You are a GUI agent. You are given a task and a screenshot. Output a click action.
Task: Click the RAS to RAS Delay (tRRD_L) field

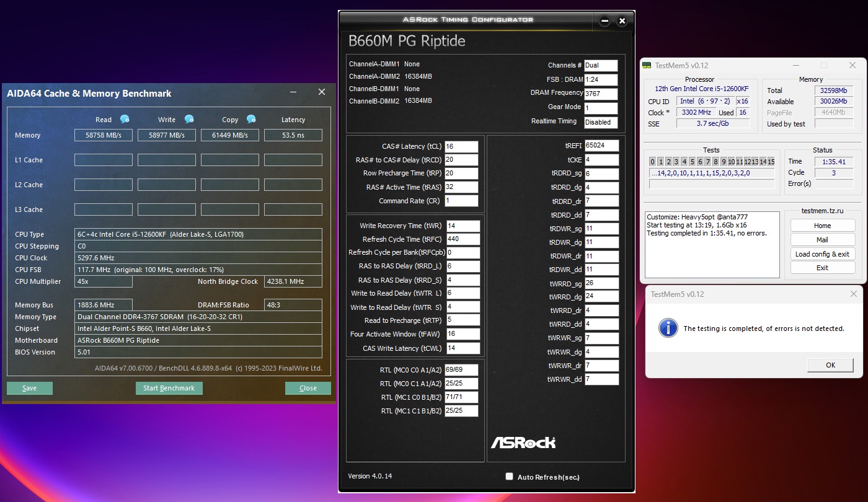463,266
